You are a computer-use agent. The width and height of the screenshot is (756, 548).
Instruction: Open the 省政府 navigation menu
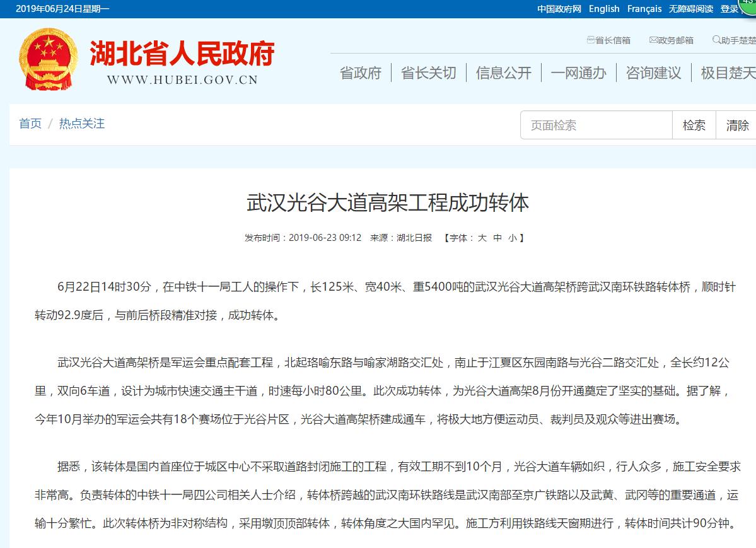point(361,73)
